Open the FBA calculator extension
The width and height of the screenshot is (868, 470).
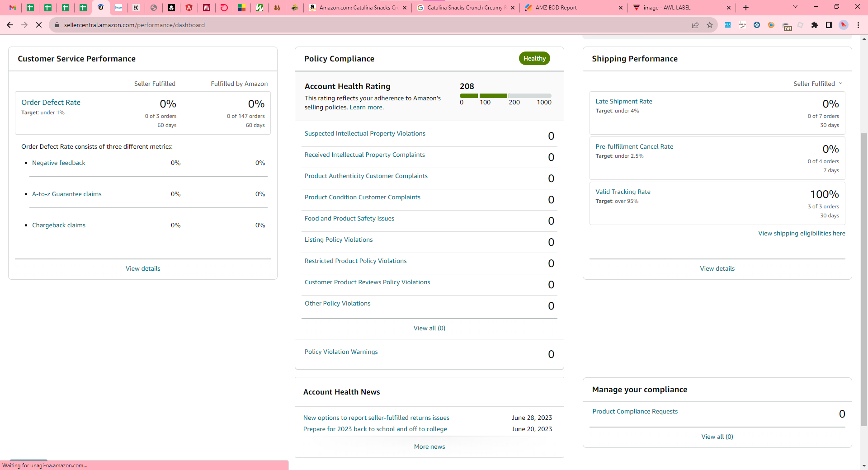(x=728, y=25)
